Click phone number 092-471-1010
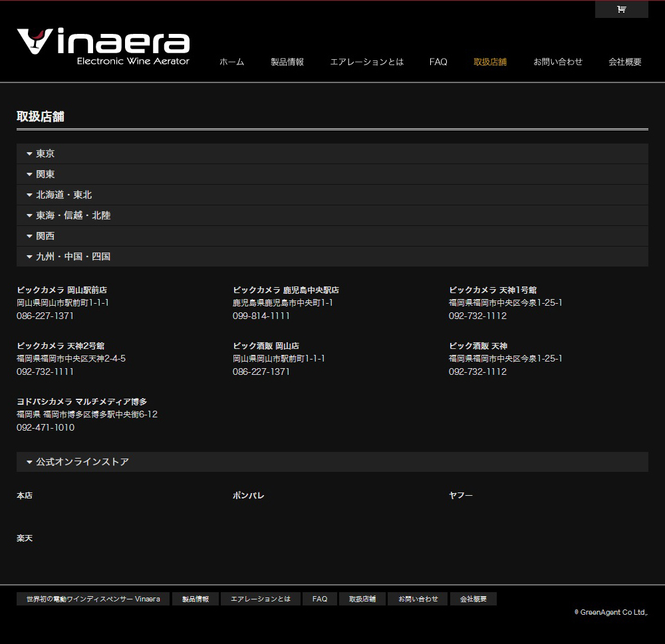 tap(45, 427)
